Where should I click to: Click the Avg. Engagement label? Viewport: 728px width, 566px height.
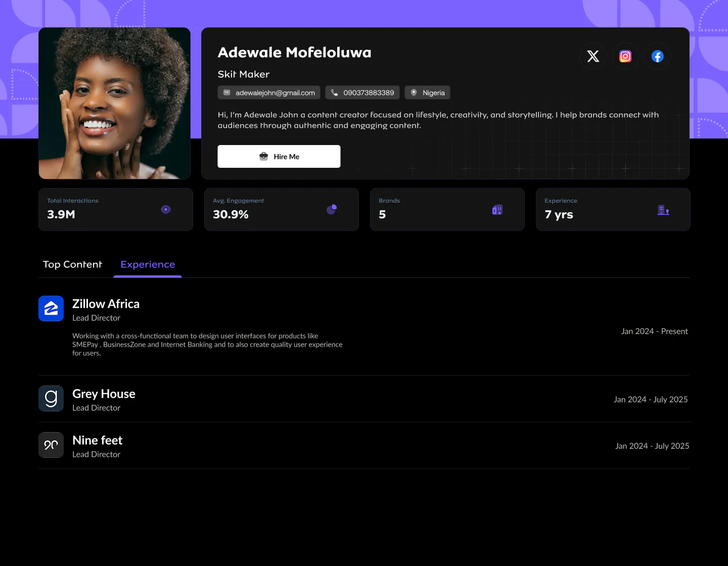tap(238, 201)
